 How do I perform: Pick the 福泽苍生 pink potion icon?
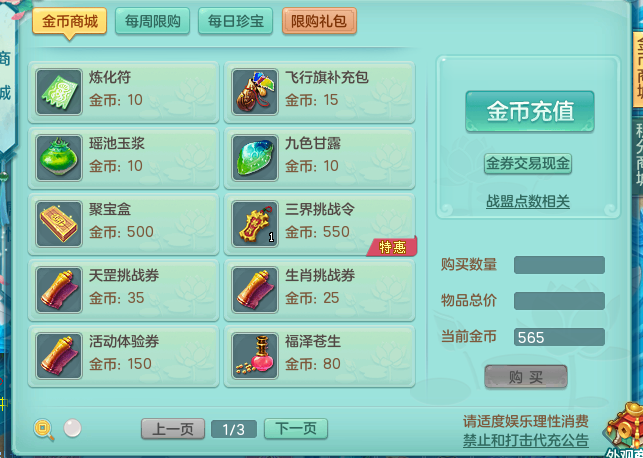[255, 356]
